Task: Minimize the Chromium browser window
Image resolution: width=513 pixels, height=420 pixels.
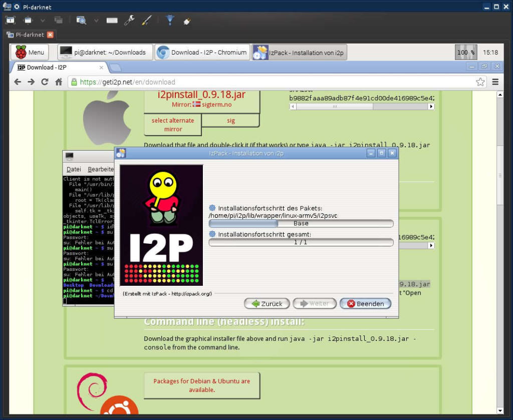Action: coord(471,67)
